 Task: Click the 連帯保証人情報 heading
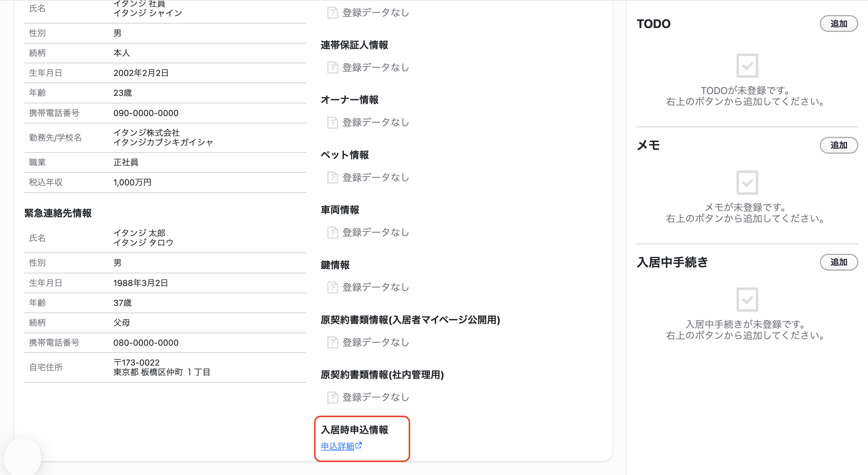pos(354,45)
